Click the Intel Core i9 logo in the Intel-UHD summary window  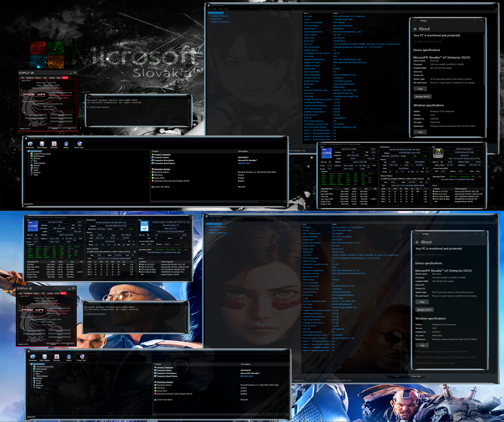(x=33, y=226)
